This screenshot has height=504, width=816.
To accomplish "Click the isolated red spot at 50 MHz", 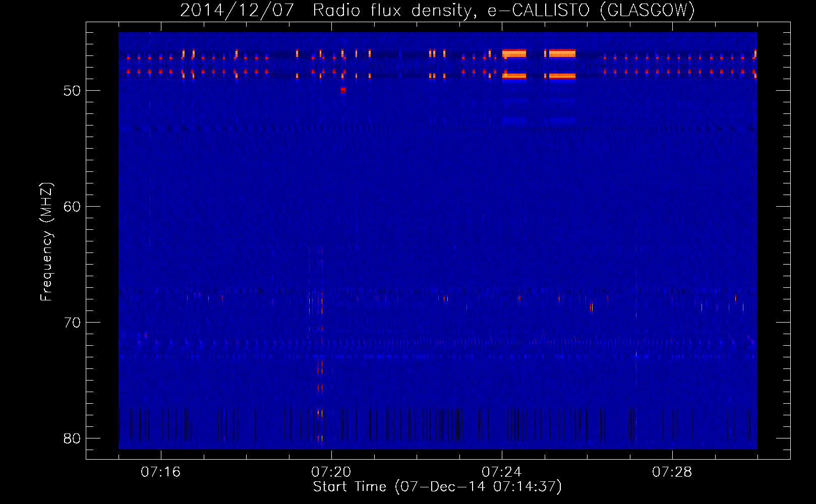I will [x=343, y=90].
